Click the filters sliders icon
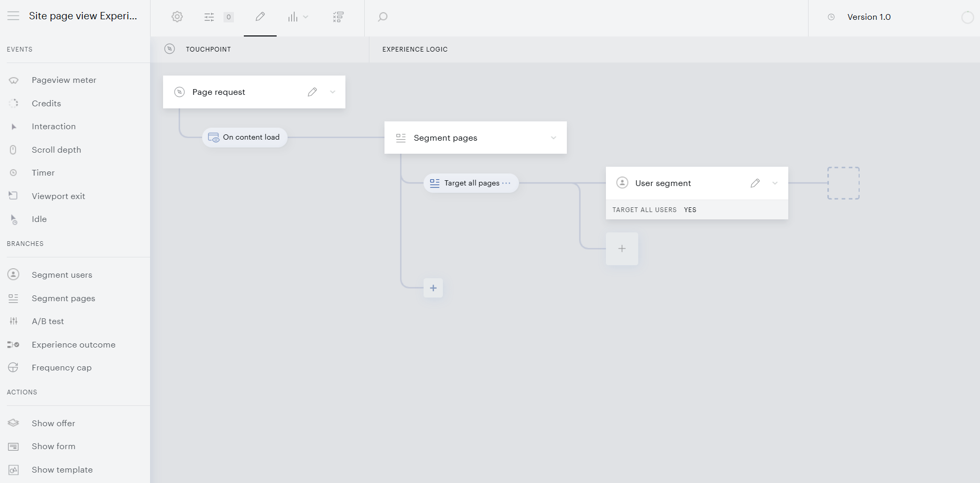 click(x=209, y=17)
